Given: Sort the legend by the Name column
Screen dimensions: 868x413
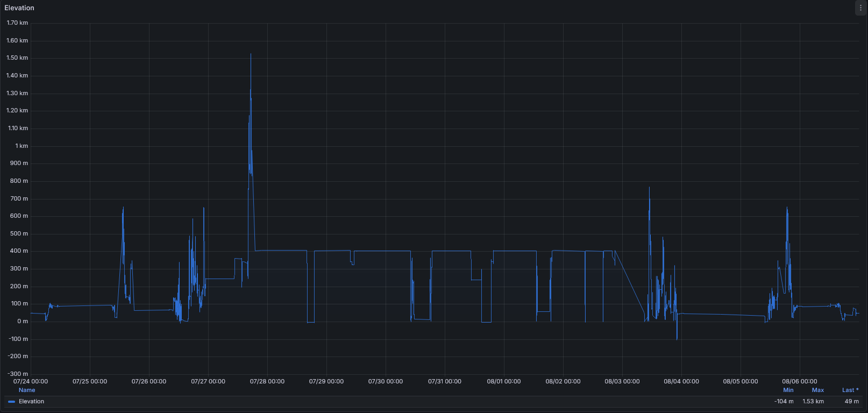Looking at the screenshot, I should click(27, 390).
